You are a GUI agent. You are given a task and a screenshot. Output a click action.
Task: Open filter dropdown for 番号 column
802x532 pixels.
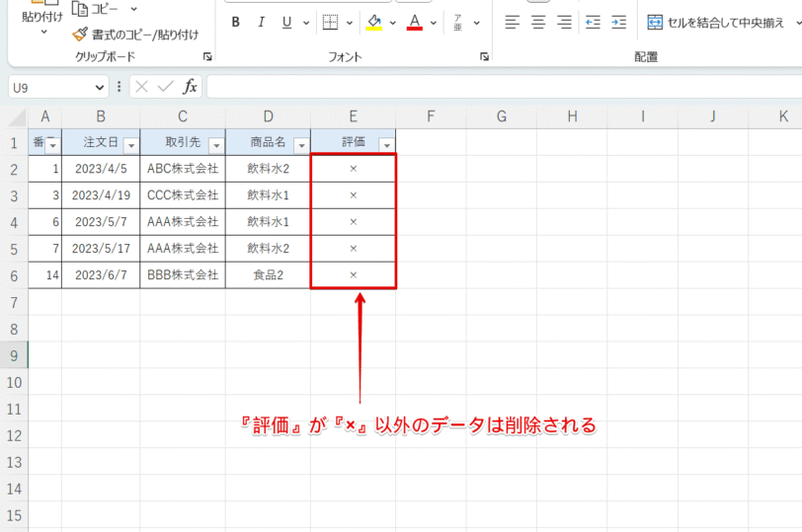click(x=52, y=146)
